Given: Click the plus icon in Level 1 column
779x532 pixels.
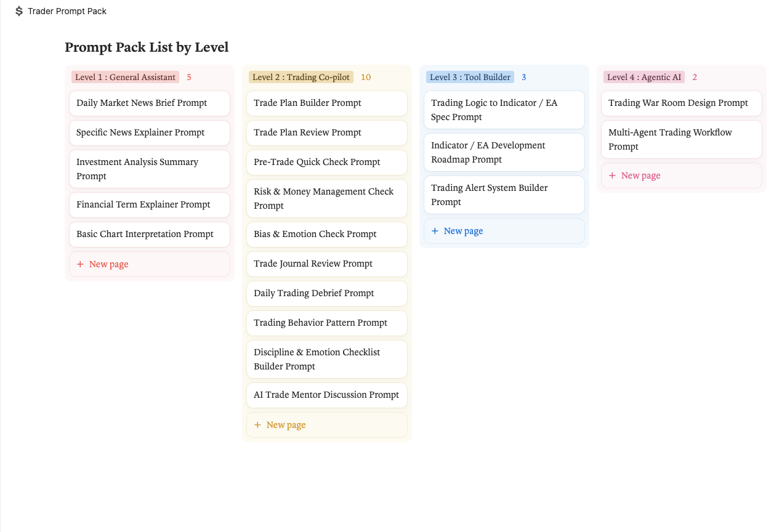Looking at the screenshot, I should [x=80, y=264].
